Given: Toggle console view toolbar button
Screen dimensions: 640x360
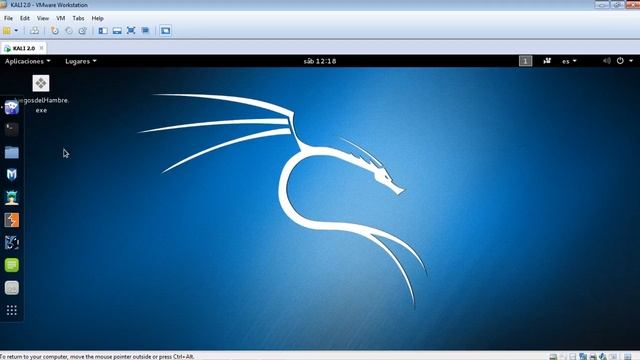Looking at the screenshot, I should tap(165, 31).
